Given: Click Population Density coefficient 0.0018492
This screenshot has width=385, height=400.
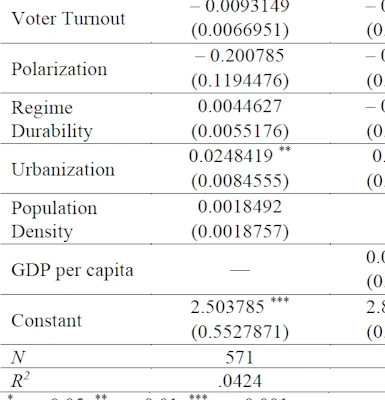Looking at the screenshot, I should point(240,207).
